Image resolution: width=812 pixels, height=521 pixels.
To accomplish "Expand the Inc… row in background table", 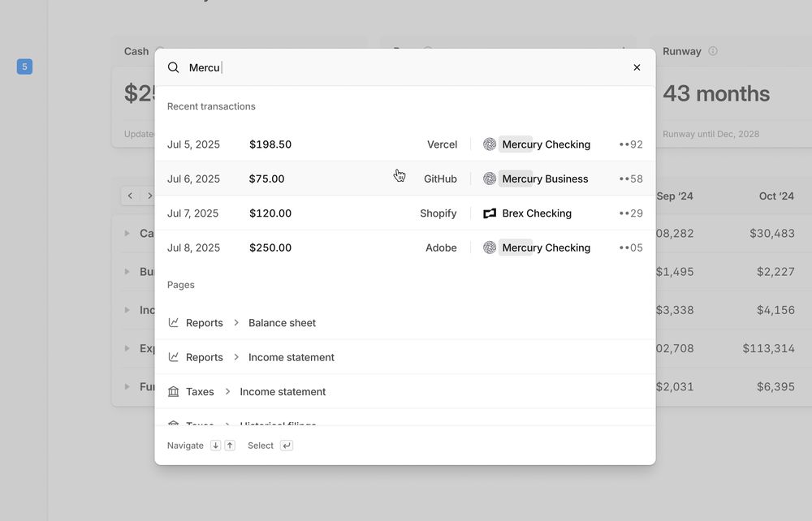I will [x=127, y=310].
